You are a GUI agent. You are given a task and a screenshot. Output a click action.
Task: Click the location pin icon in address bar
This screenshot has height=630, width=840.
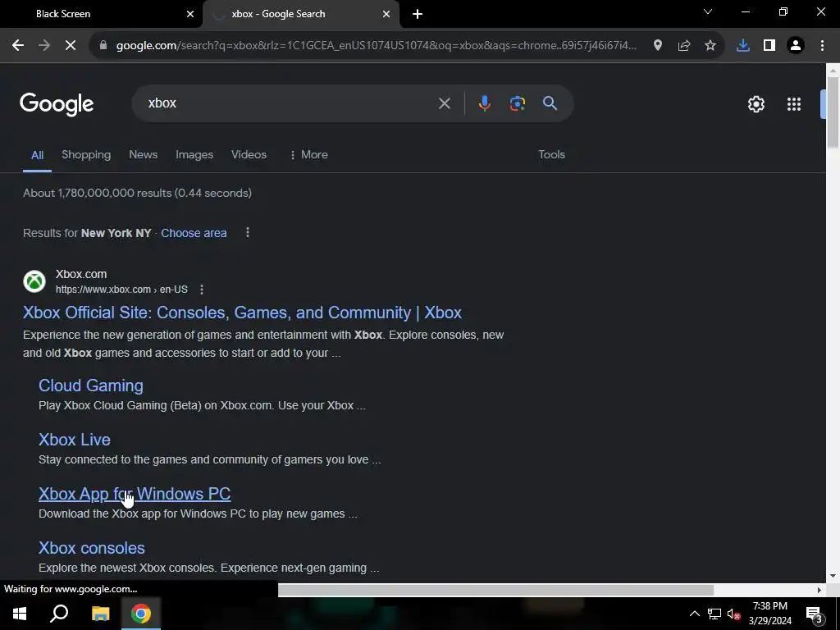[x=657, y=46]
